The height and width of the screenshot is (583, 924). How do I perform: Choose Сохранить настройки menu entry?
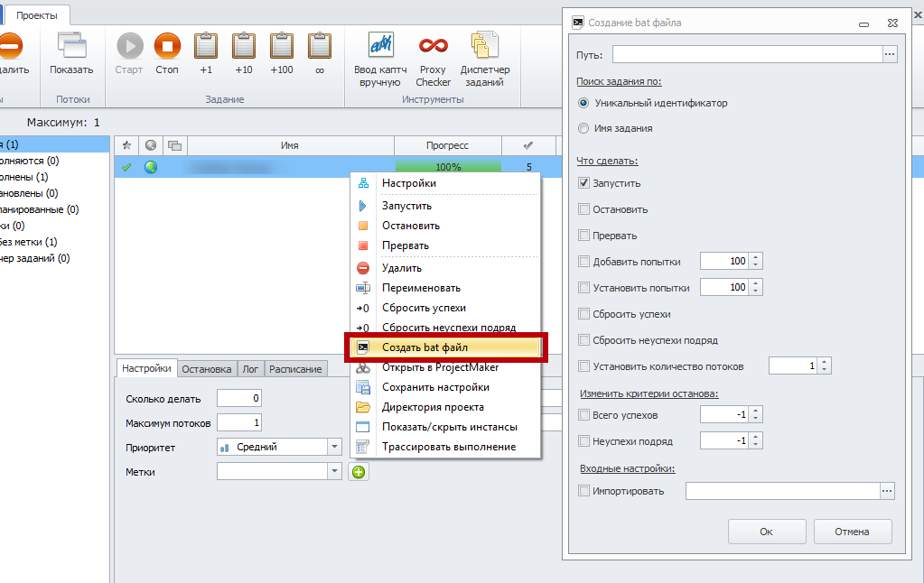445,387
